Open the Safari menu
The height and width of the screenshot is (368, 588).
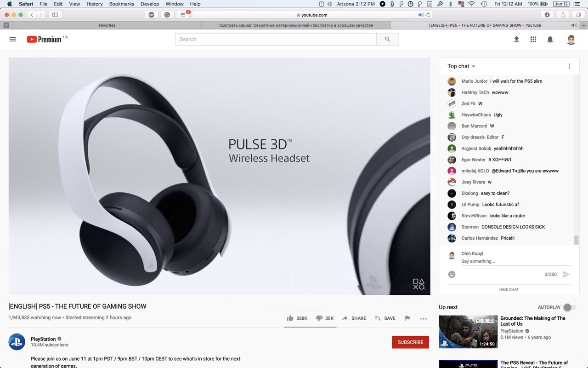coord(26,4)
